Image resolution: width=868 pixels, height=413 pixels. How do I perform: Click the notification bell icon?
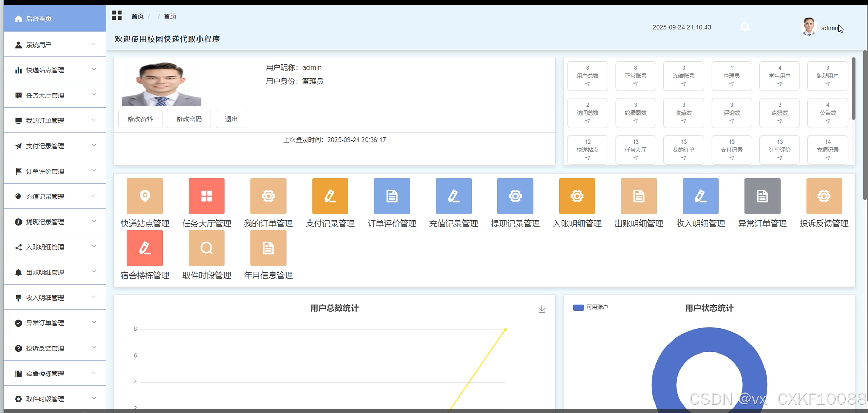click(x=745, y=26)
